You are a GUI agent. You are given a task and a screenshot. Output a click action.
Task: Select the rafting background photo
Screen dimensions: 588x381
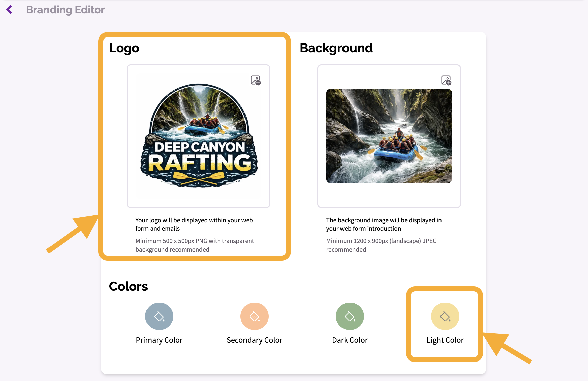pyautogui.click(x=389, y=136)
